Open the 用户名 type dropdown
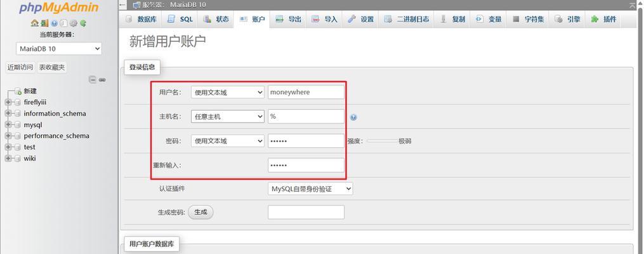This screenshot has height=254, width=644. pos(228,93)
